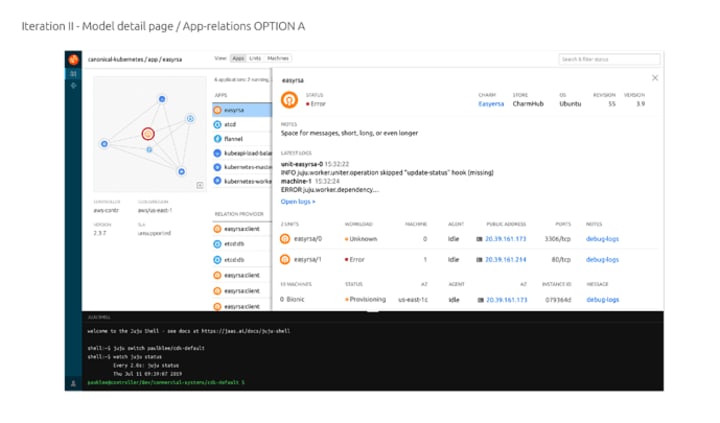Click the icon before address 20.39.161.214

[479, 259]
